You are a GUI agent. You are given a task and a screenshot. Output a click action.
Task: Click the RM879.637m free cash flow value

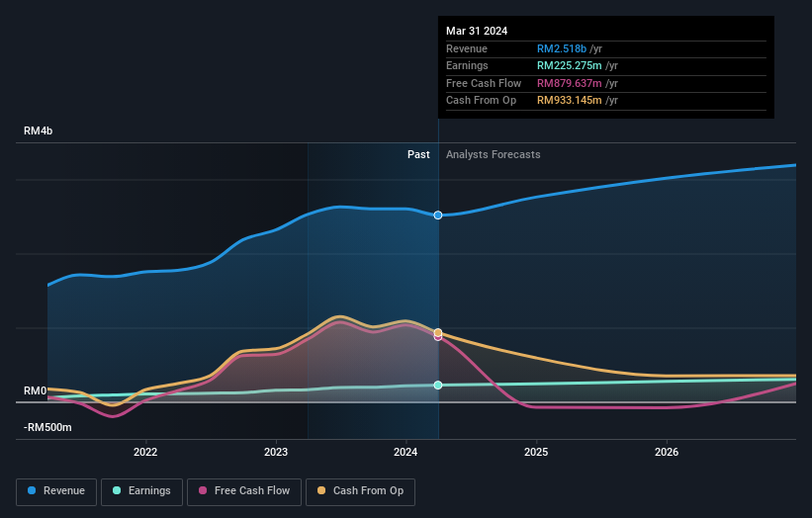(x=569, y=83)
